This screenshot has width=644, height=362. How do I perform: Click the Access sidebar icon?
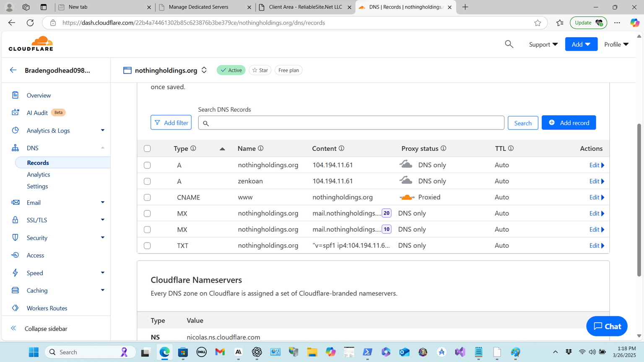(15, 255)
